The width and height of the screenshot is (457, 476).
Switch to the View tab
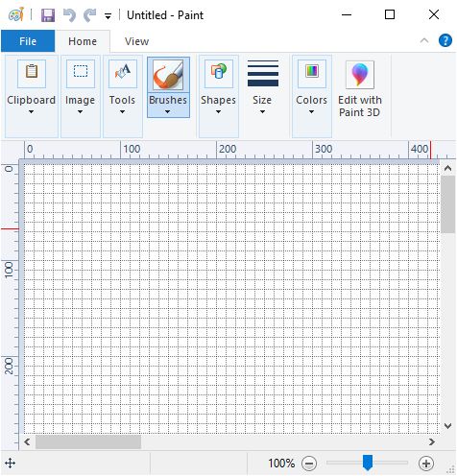pos(136,41)
